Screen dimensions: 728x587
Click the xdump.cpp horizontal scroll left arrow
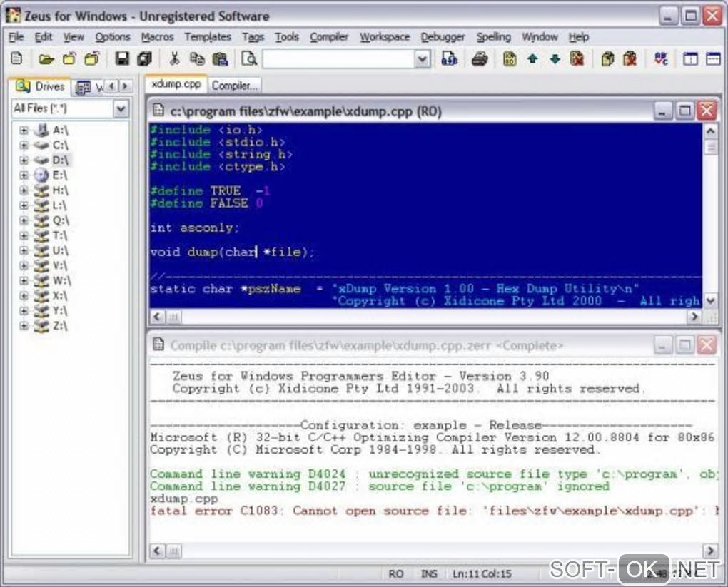coord(157,317)
